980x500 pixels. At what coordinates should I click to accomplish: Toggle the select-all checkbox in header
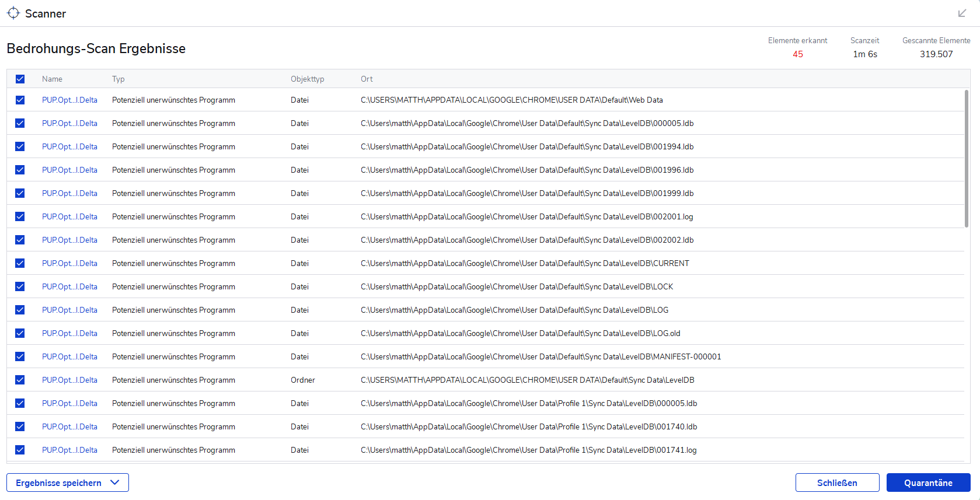point(20,79)
